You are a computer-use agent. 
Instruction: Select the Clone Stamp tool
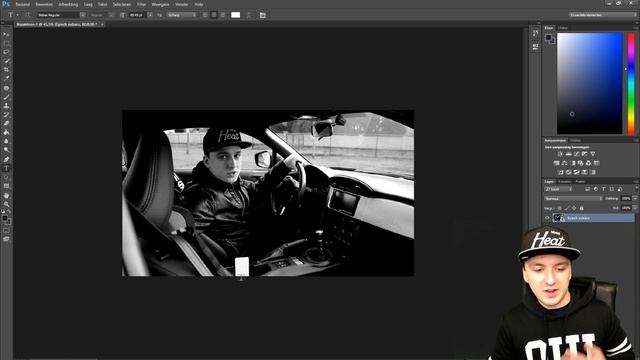6,106
